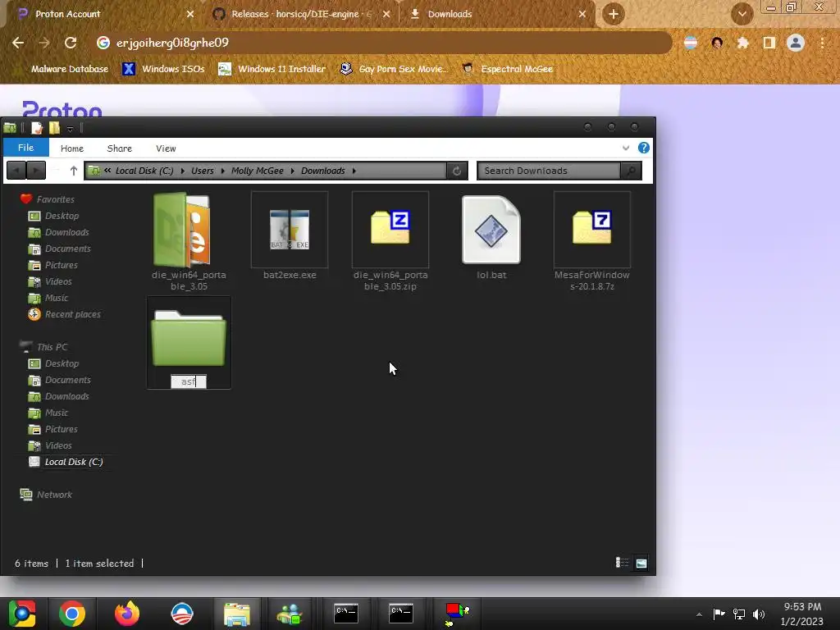This screenshot has width=840, height=630.
Task: Close the Downloads browser tab
Action: (582, 14)
